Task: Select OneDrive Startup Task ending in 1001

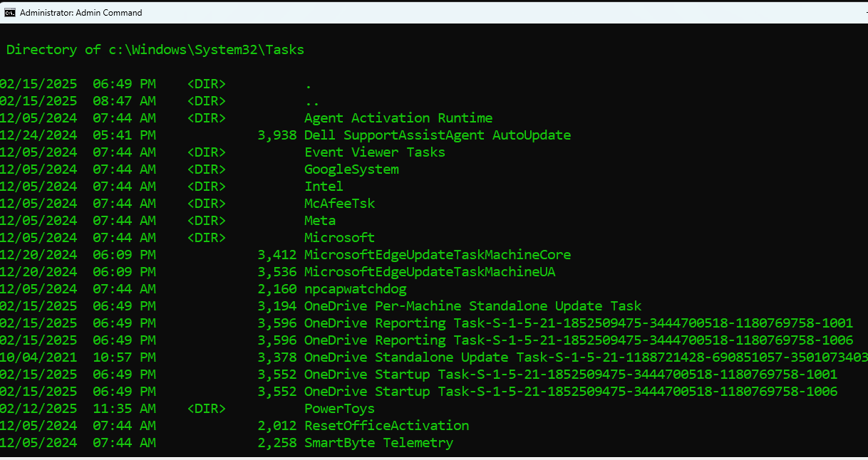Action: [571, 375]
